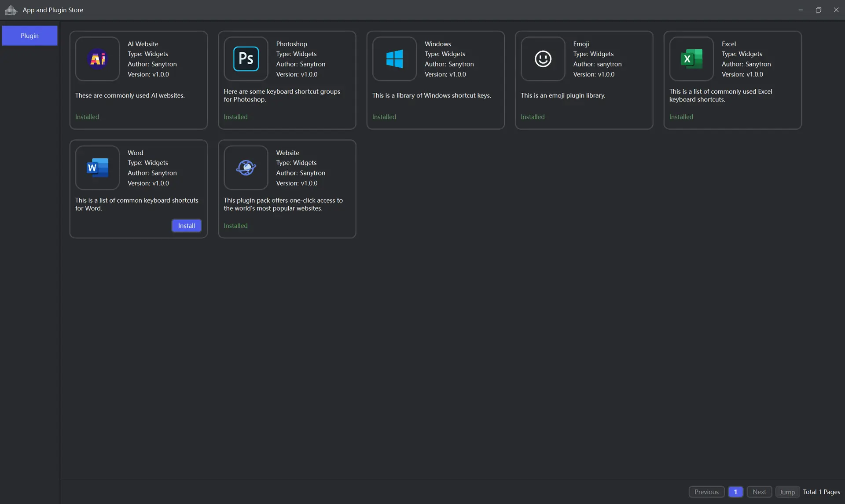Click the Emoji card title

coord(581,44)
